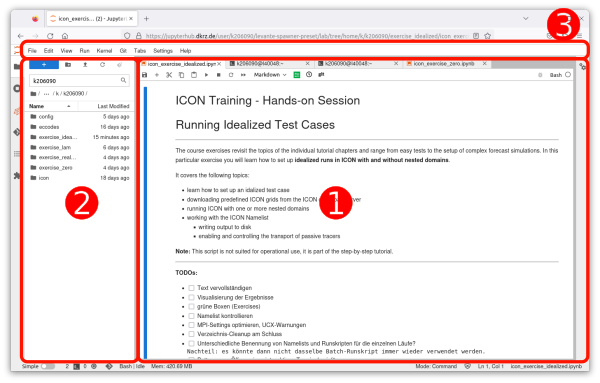Viewport: 600px width, 383px height.
Task: Run the selected cell with the play icon
Action: click(206, 75)
